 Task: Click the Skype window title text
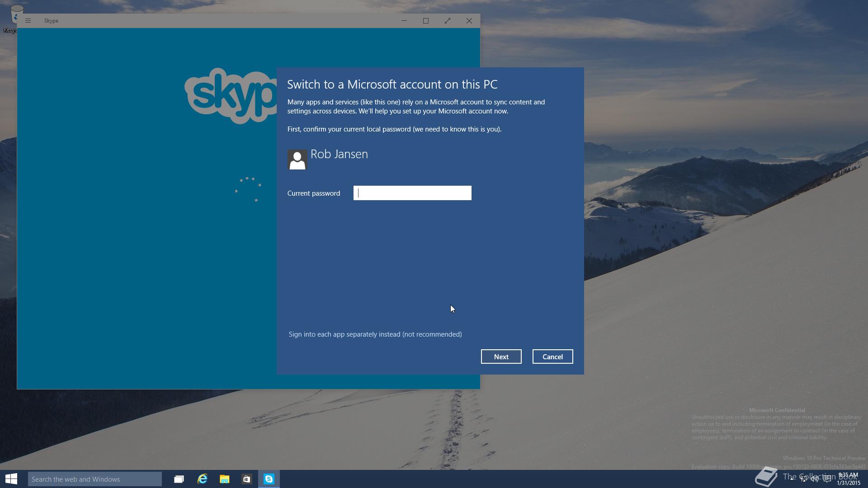click(x=51, y=21)
